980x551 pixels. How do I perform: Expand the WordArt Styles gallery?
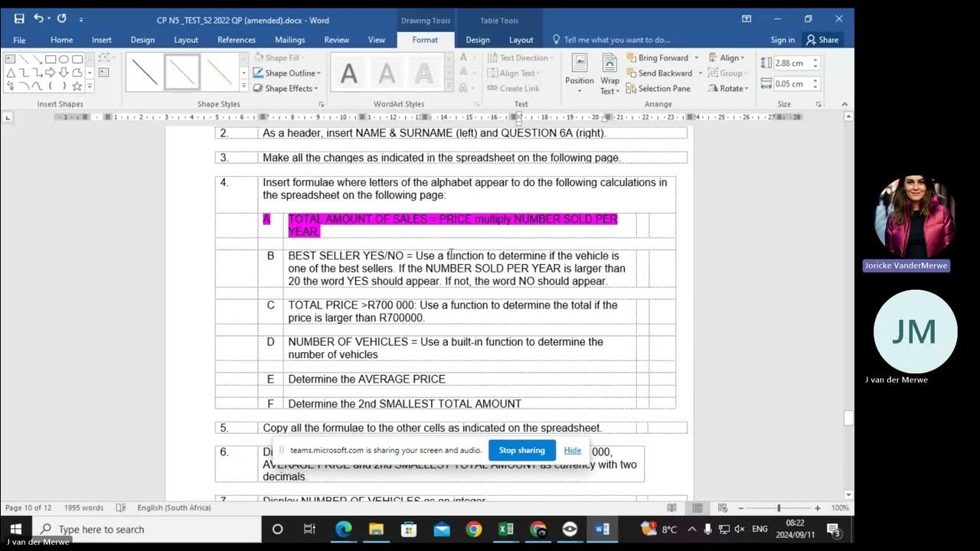pyautogui.click(x=449, y=87)
